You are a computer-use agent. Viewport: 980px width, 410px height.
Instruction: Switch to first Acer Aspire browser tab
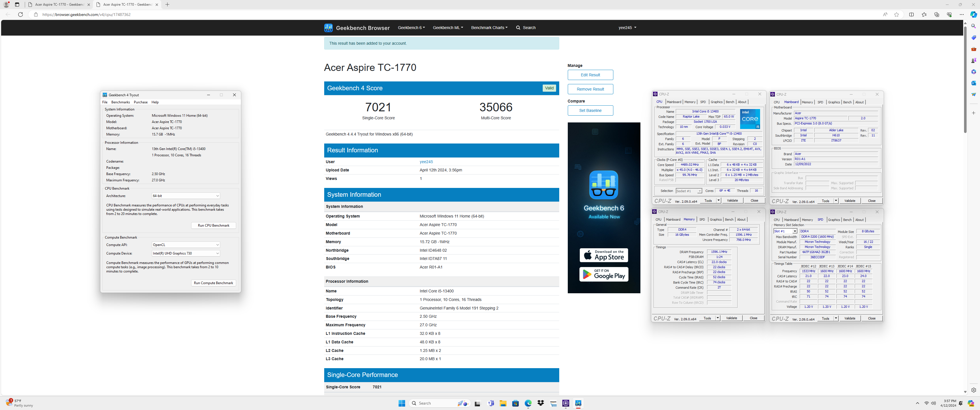[x=59, y=5]
